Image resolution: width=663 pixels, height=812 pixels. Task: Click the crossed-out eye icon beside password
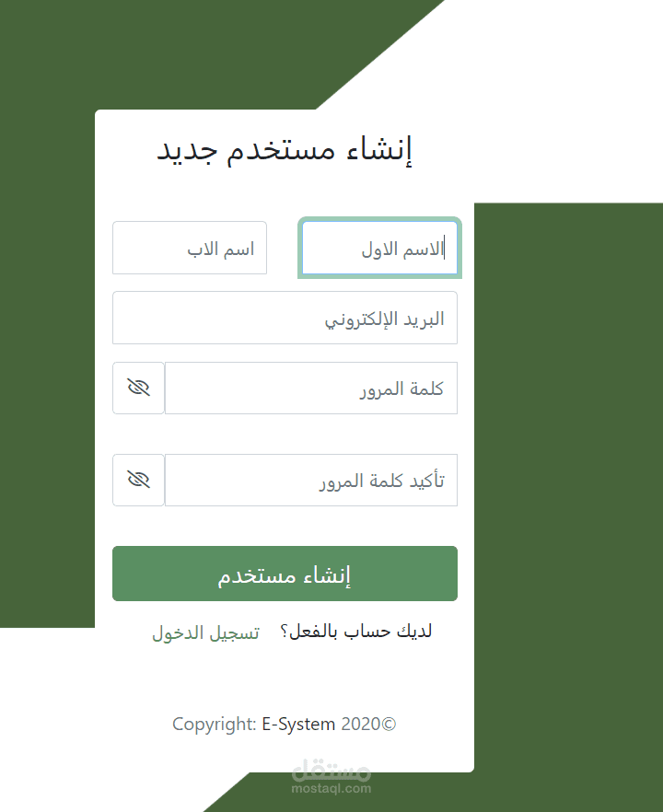138,388
